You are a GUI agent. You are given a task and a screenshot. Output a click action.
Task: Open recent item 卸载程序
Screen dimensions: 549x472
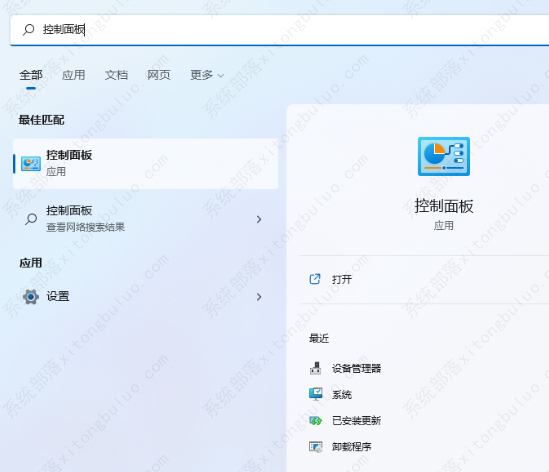click(x=352, y=447)
